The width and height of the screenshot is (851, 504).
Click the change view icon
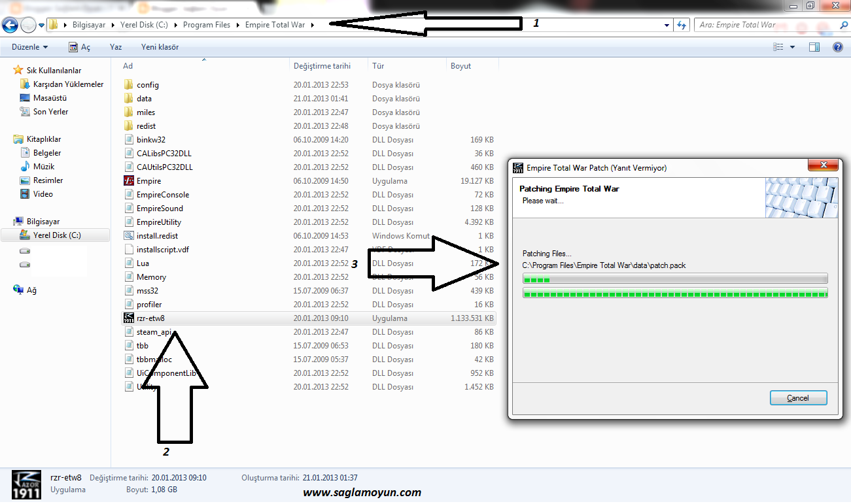click(x=778, y=47)
